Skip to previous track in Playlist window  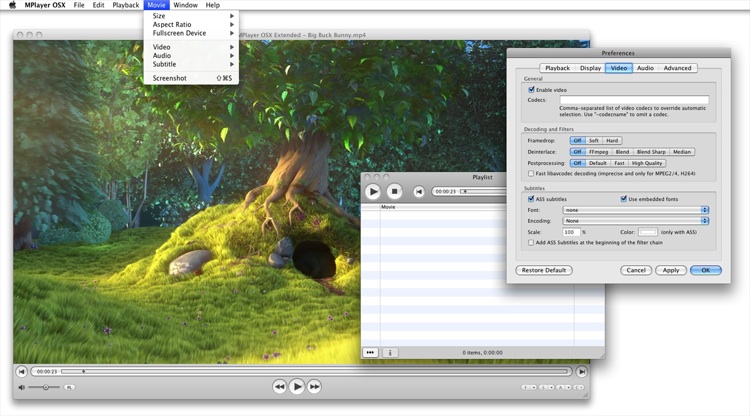tap(419, 191)
